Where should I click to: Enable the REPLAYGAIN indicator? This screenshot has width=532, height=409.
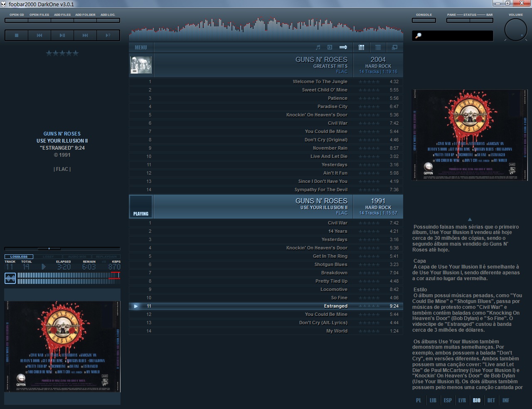click(x=106, y=257)
